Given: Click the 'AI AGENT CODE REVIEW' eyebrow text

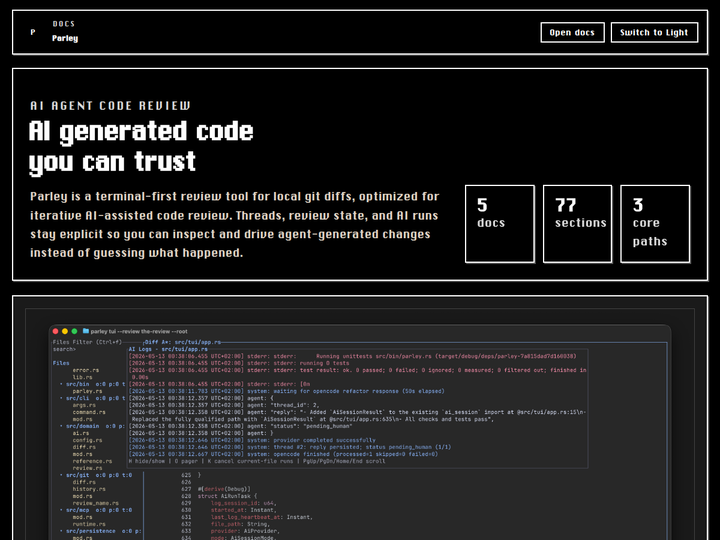Looking at the screenshot, I should coord(110,106).
